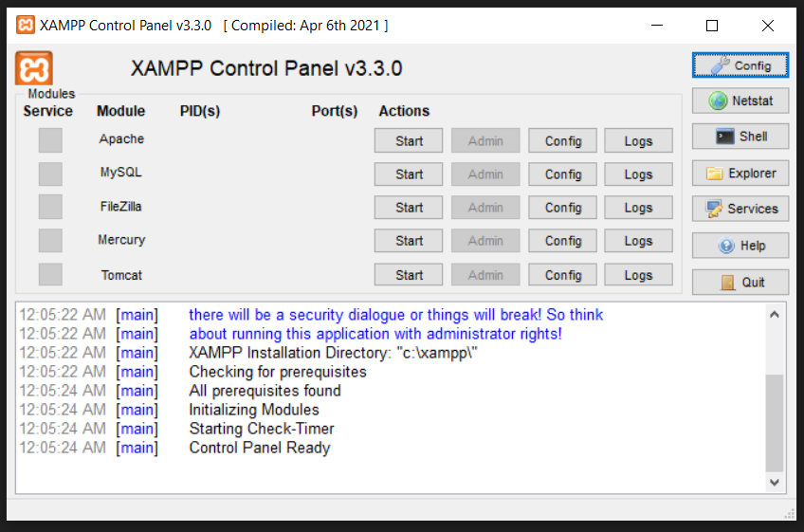Toggle the Tomcat service checkbox
804x532 pixels.
click(50, 274)
